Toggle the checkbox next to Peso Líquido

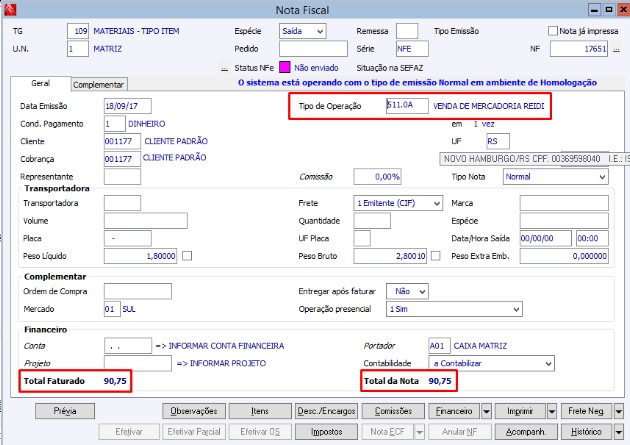click(187, 256)
